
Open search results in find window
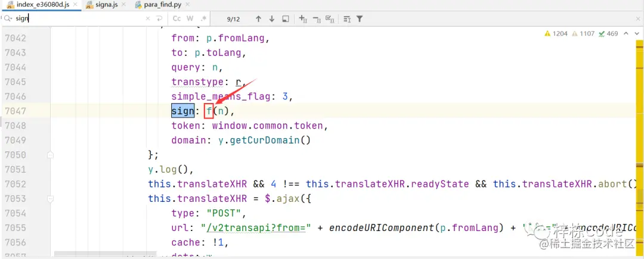(286, 19)
